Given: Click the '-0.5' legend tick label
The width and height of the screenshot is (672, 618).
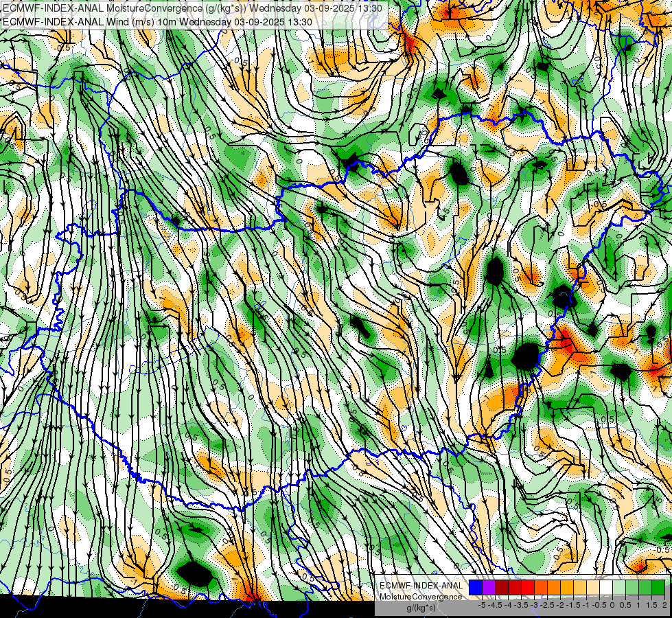Looking at the screenshot, I should pos(599,605).
